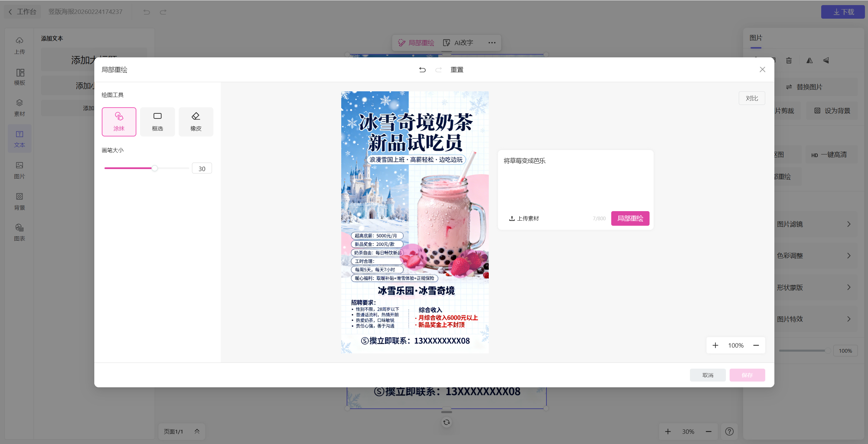This screenshot has height=444, width=868.
Task: Select the 框选 rectangle selection tool
Action: (x=157, y=122)
